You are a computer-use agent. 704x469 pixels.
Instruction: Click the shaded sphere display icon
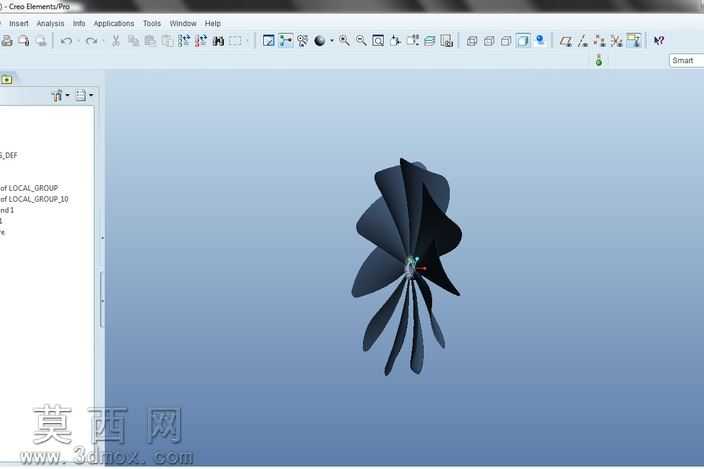tap(319, 41)
